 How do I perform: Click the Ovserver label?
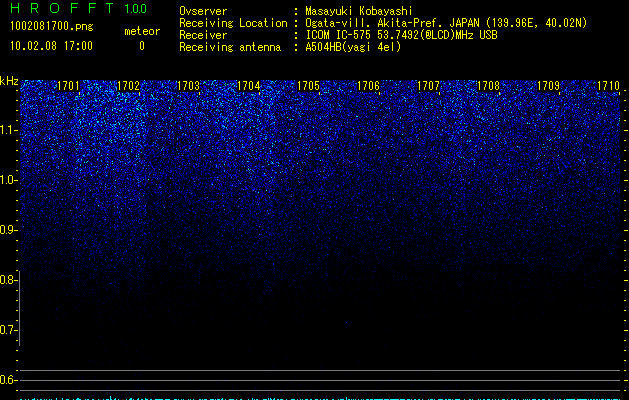[203, 11]
